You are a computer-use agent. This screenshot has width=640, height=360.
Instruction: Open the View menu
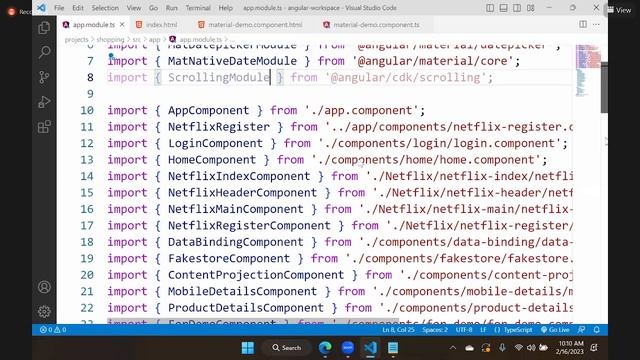[133, 8]
